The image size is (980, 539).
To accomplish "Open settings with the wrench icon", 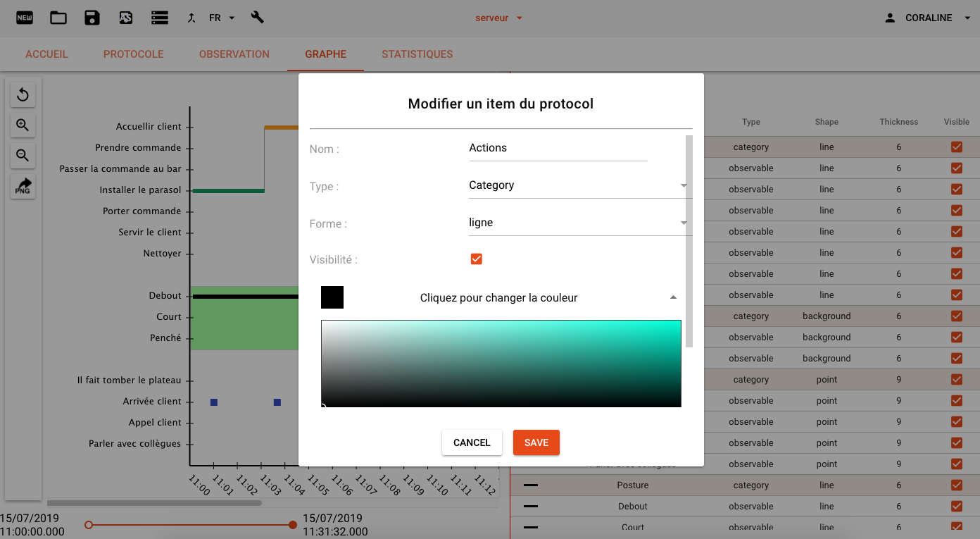I will 257,18.
